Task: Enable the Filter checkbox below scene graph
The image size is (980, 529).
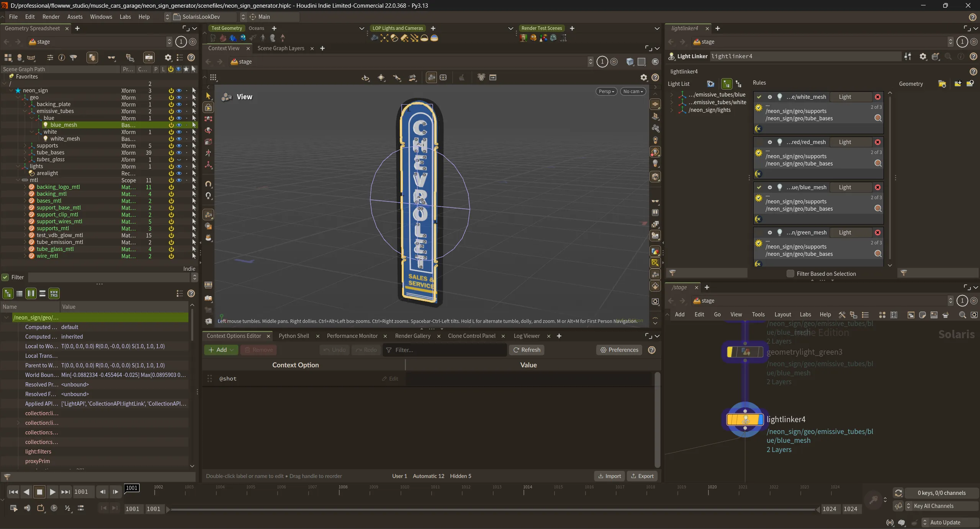Action: pos(5,277)
